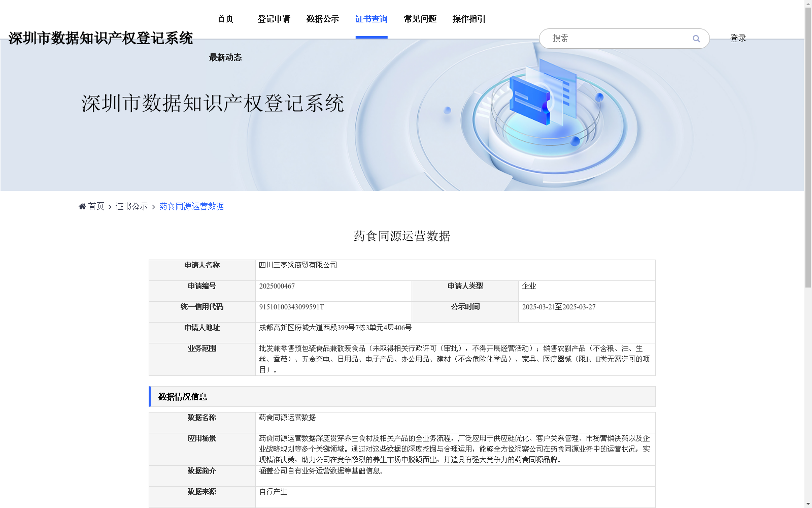Click the 申请人名称 label cell
Image resolution: width=812 pixels, height=508 pixels.
[202, 270]
